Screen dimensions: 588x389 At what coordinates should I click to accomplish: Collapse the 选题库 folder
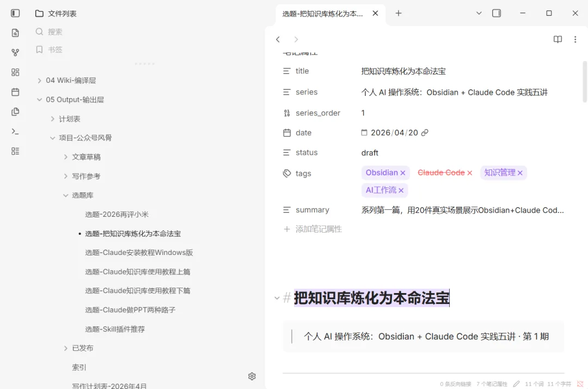tap(66, 196)
